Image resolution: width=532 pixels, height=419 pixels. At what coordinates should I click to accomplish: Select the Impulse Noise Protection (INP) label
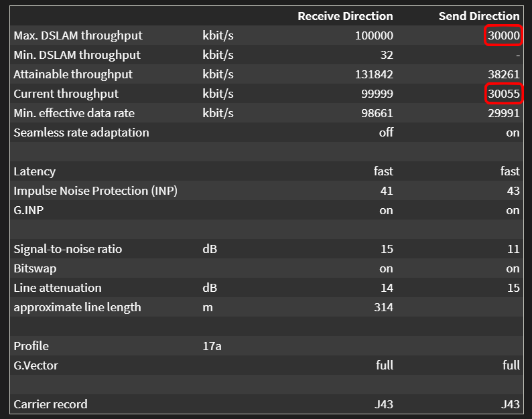pyautogui.click(x=95, y=191)
